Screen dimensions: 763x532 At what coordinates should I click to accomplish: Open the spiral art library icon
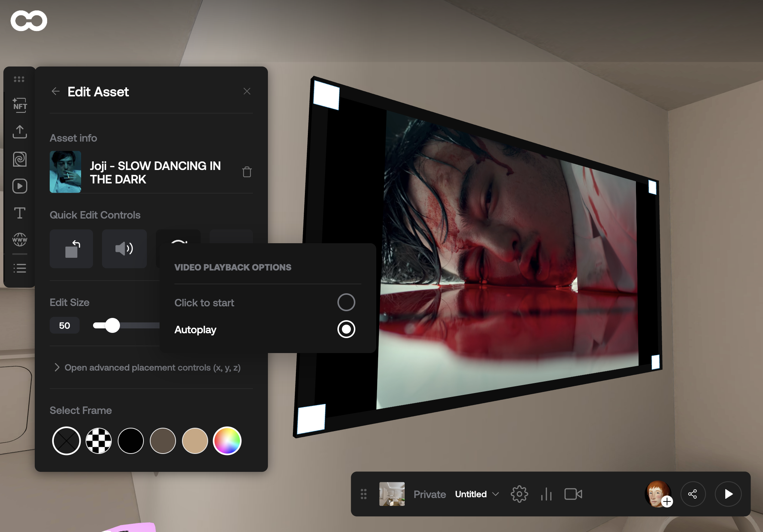[20, 159]
